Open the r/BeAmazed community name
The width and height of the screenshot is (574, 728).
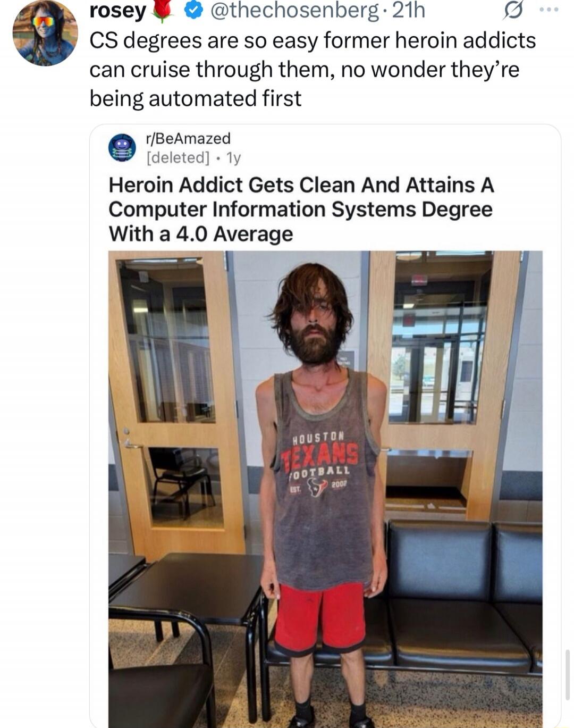coord(188,138)
